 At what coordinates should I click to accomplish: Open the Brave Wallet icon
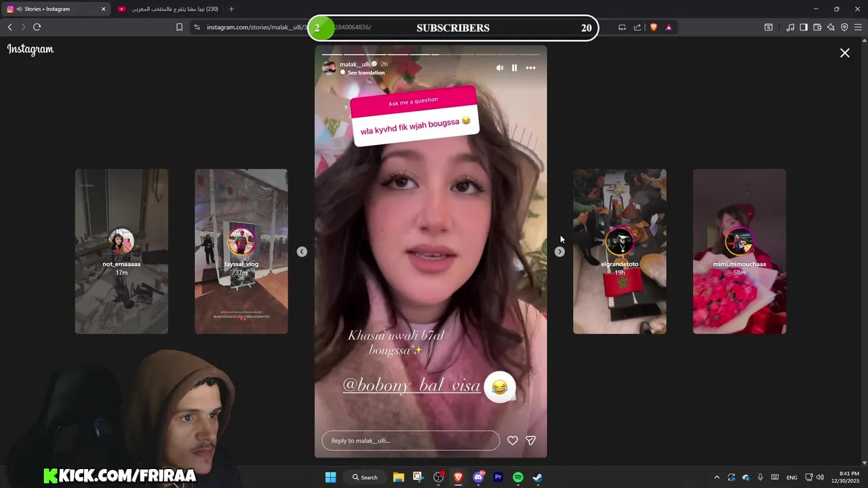click(x=817, y=27)
